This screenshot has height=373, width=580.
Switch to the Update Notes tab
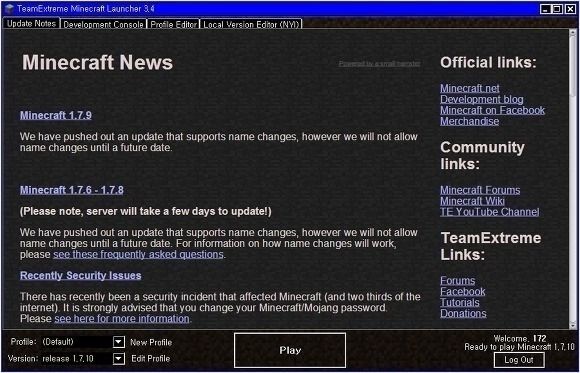click(x=31, y=23)
